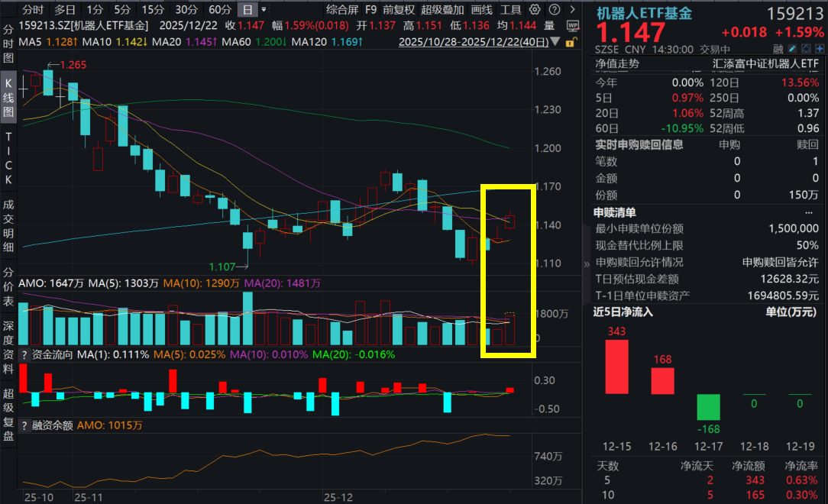This screenshot has height=504, width=828.
Task: Open the gear settings icon in the toolbar
Action: point(535,10)
